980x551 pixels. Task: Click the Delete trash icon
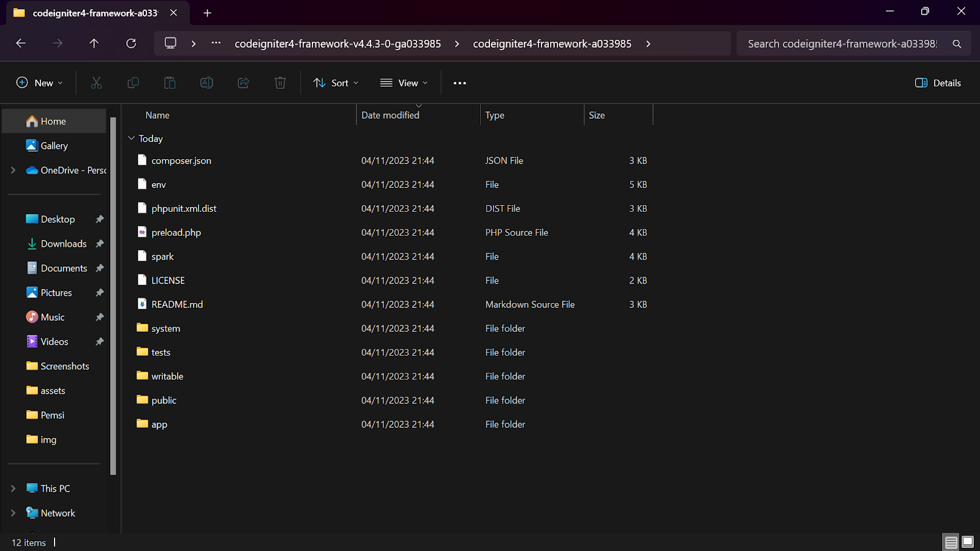(x=280, y=83)
